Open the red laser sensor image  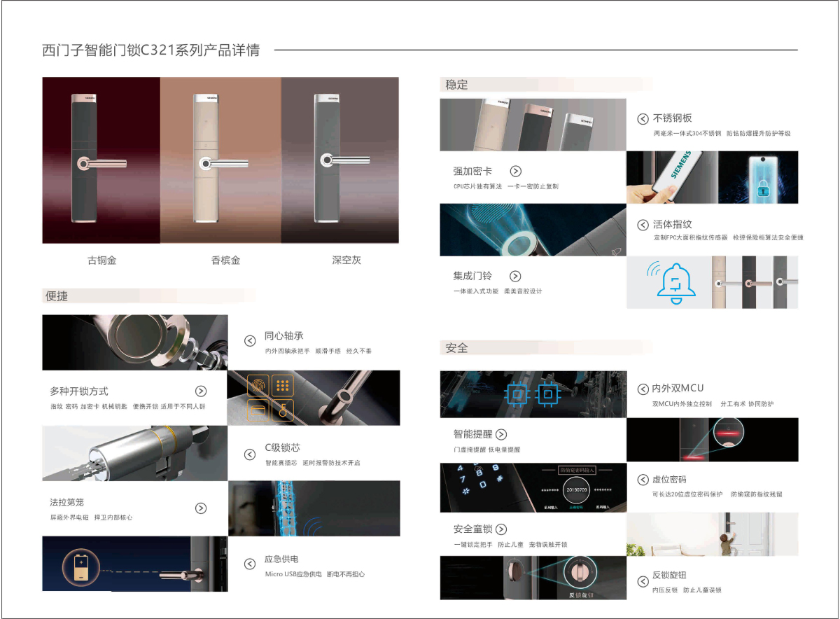713,440
